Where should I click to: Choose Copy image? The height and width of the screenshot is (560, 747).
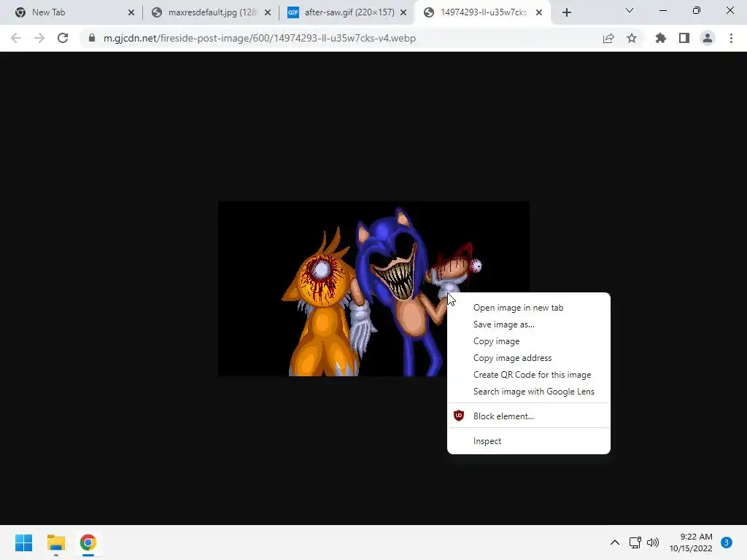point(529,341)
